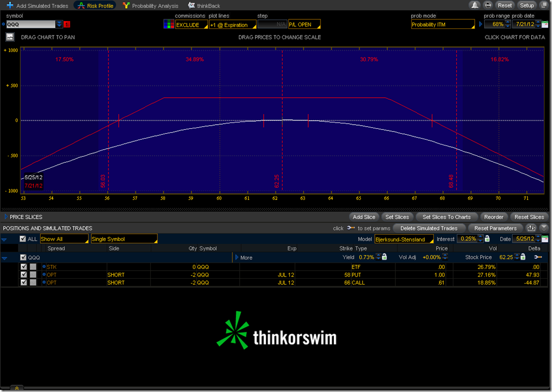
Task: Click the double-chevron icon at bottom left
Action: [17, 388]
